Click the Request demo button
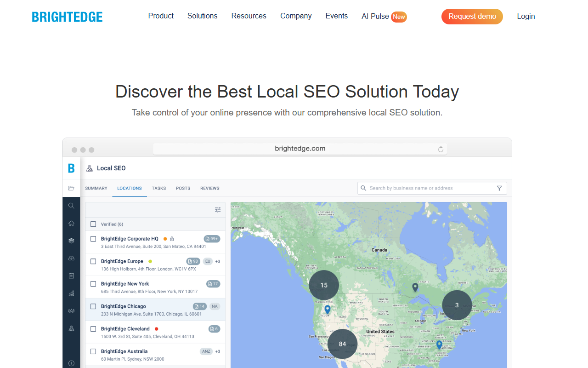Screen dimensions: 588x368 click(x=472, y=17)
